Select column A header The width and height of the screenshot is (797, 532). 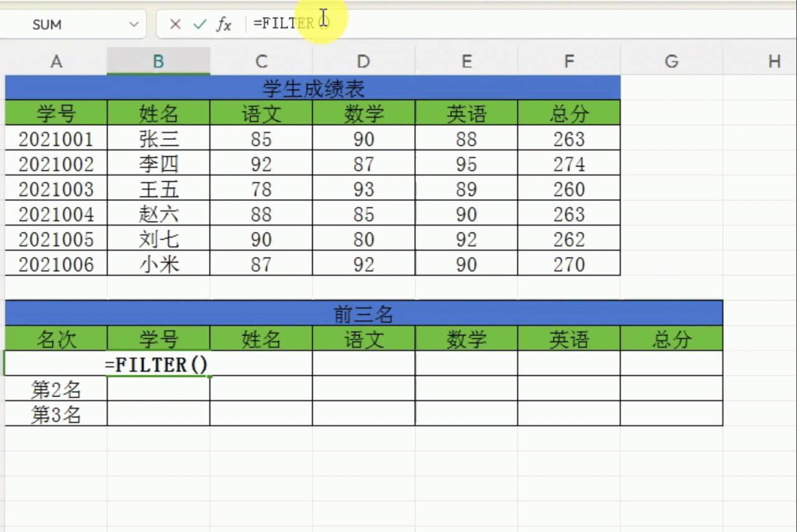(56, 61)
